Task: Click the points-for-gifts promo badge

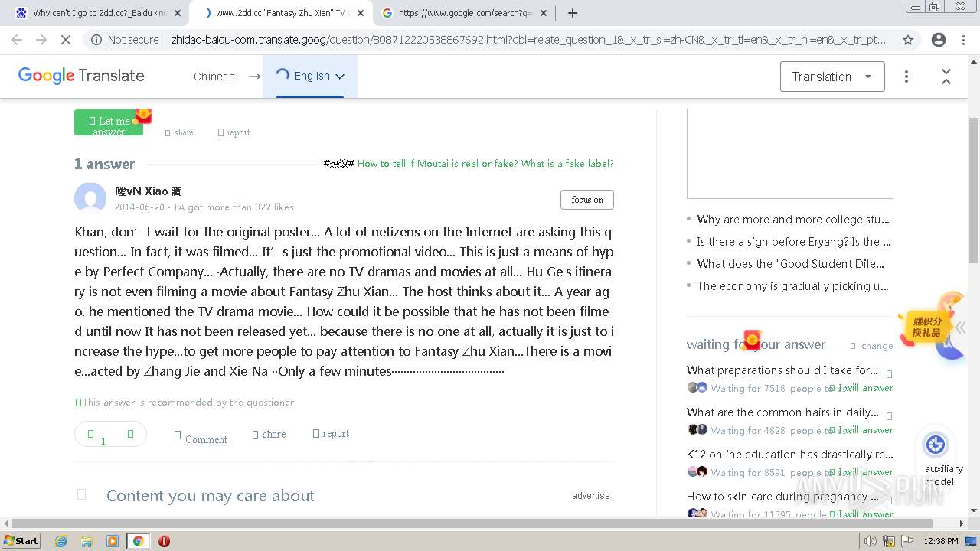Action: coord(926,327)
